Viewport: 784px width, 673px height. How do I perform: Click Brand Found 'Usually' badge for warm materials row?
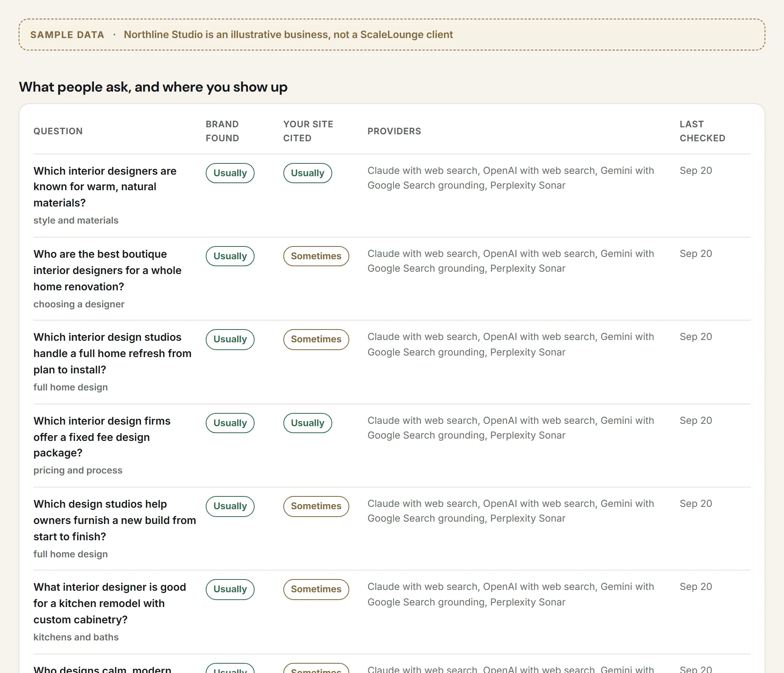[230, 173]
